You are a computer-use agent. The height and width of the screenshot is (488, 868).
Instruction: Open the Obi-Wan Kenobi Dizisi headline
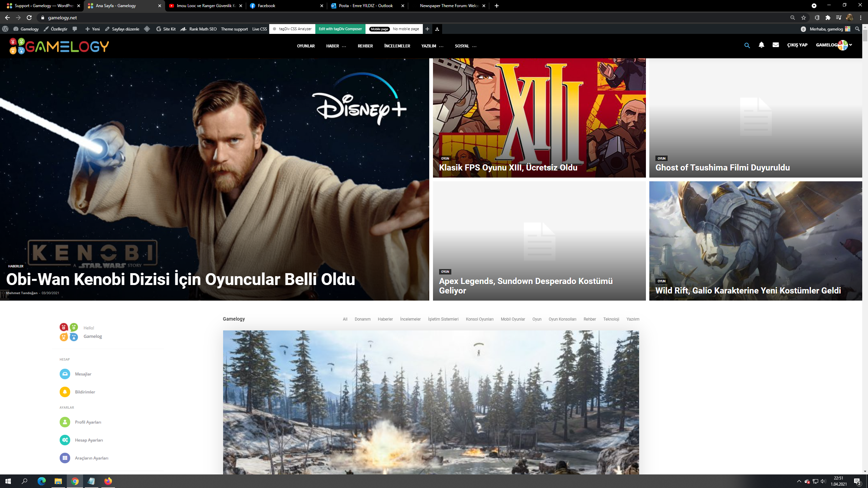pyautogui.click(x=180, y=280)
